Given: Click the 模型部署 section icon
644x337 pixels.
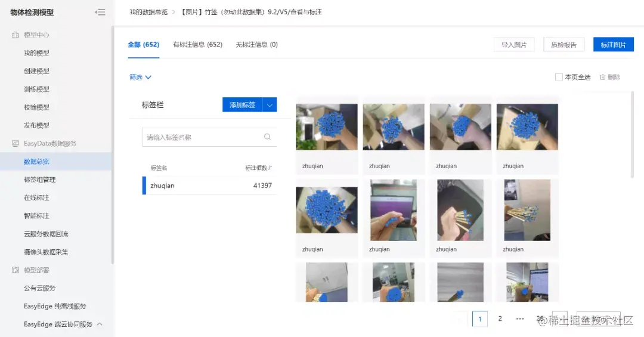Looking at the screenshot, I should (x=15, y=270).
